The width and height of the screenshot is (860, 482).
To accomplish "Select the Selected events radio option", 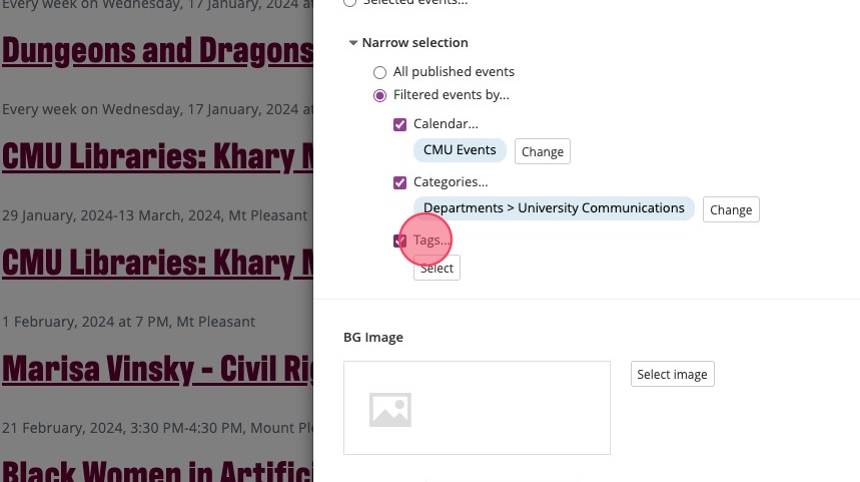I will point(350,3).
